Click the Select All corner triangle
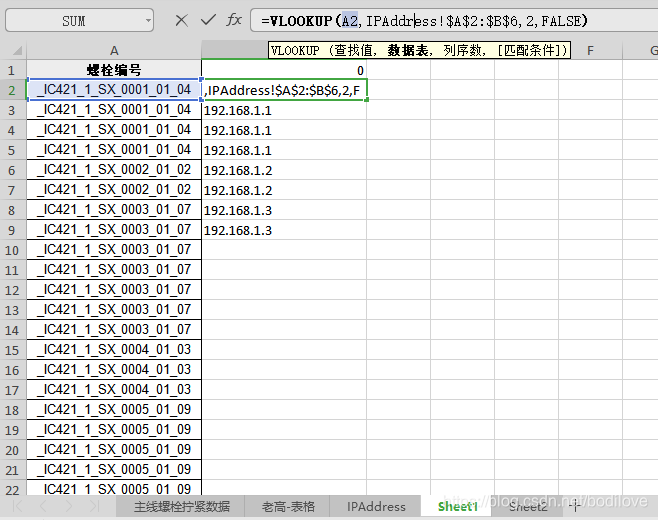This screenshot has height=520, width=658. [17, 51]
